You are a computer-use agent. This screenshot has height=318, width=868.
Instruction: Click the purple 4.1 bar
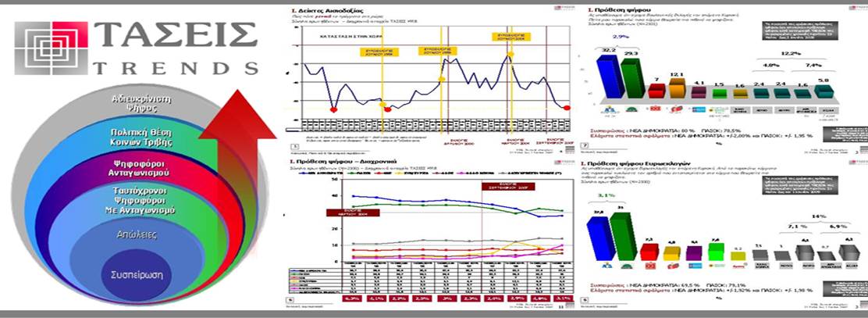pyautogui.click(x=699, y=92)
